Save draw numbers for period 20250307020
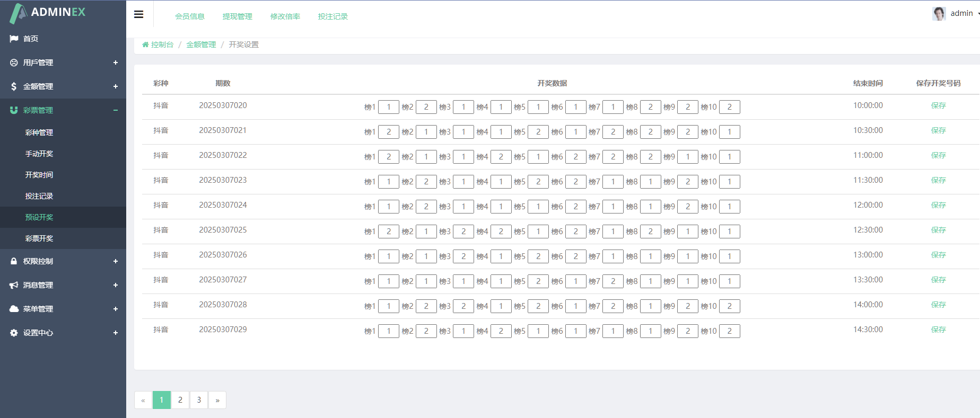 pyautogui.click(x=938, y=105)
